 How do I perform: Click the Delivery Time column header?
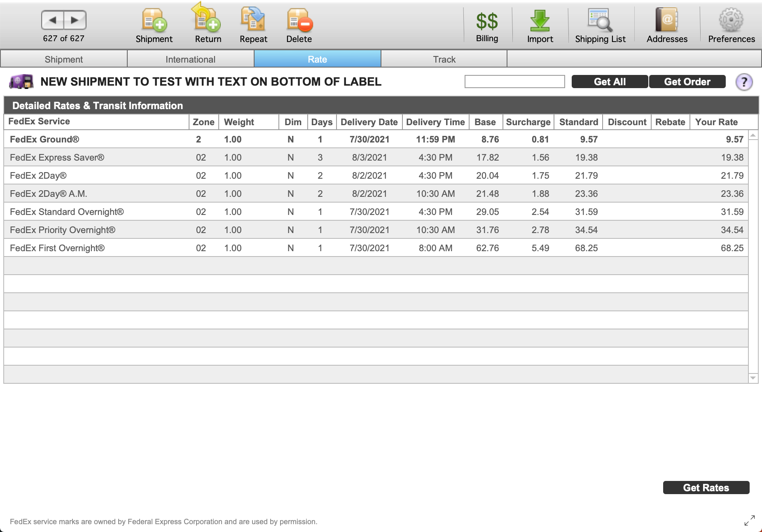pos(435,122)
